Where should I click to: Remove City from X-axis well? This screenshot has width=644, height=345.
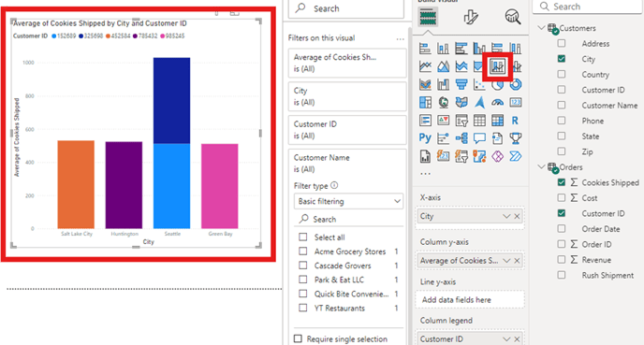click(x=517, y=216)
